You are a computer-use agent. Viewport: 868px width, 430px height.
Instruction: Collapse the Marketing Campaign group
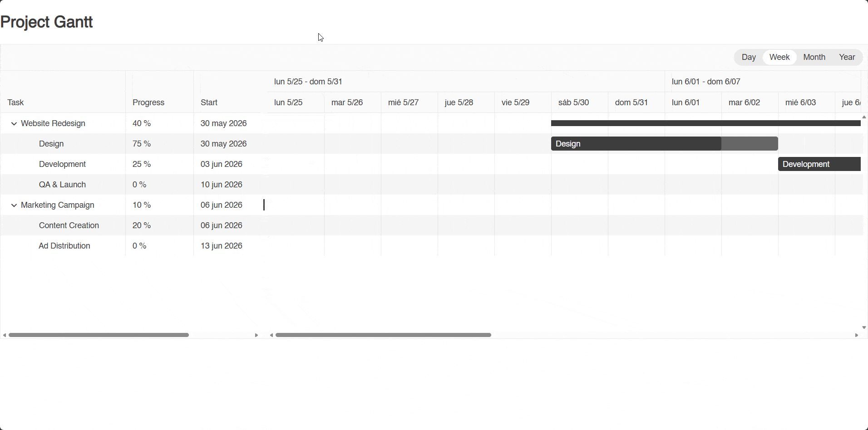[x=14, y=205]
